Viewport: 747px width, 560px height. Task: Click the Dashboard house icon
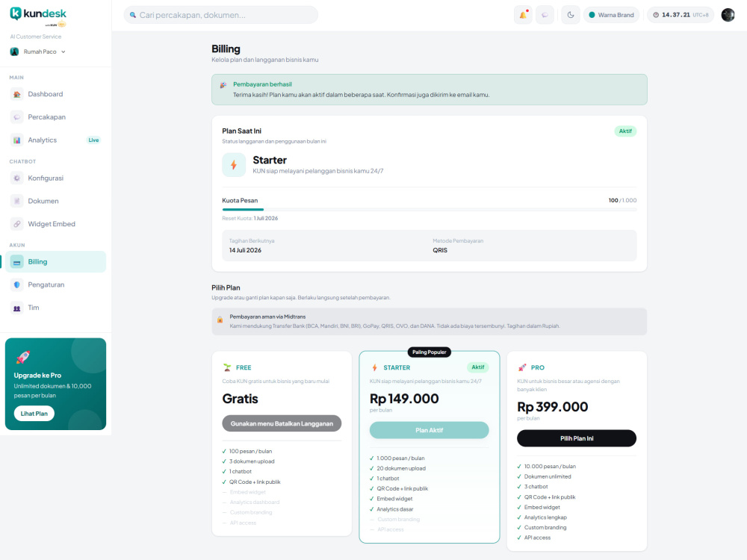point(16,94)
